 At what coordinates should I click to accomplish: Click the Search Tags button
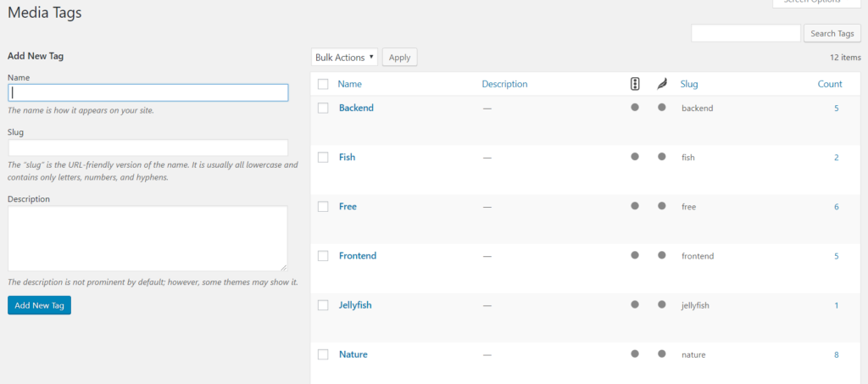(x=832, y=33)
